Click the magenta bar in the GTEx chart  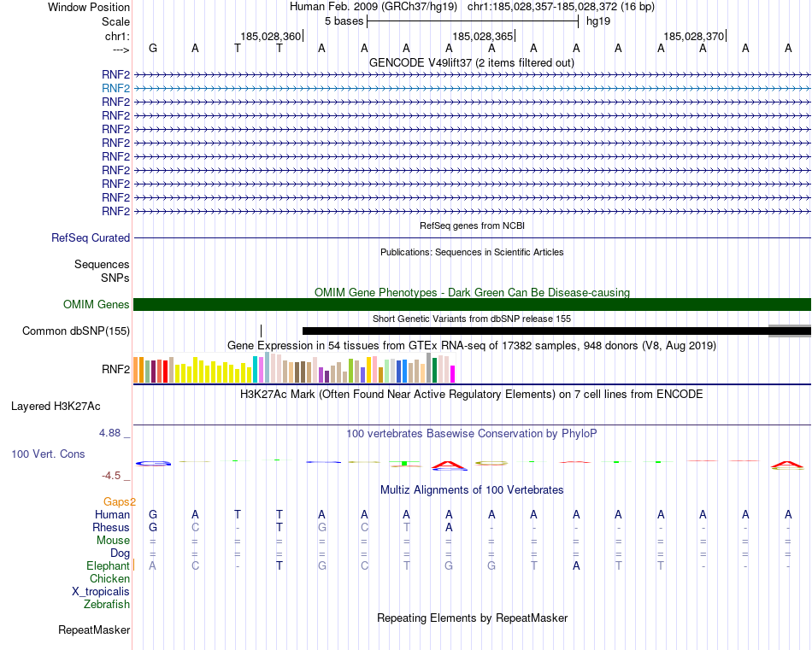[453, 374]
